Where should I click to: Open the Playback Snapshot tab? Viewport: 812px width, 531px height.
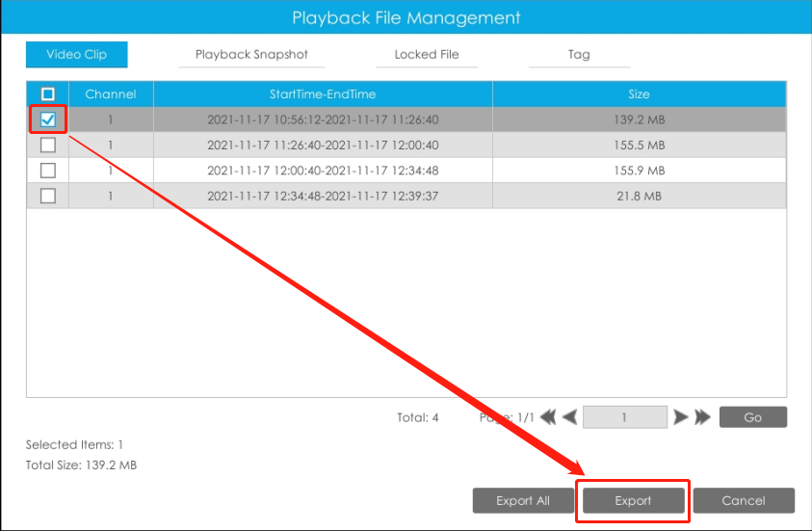tap(251, 54)
